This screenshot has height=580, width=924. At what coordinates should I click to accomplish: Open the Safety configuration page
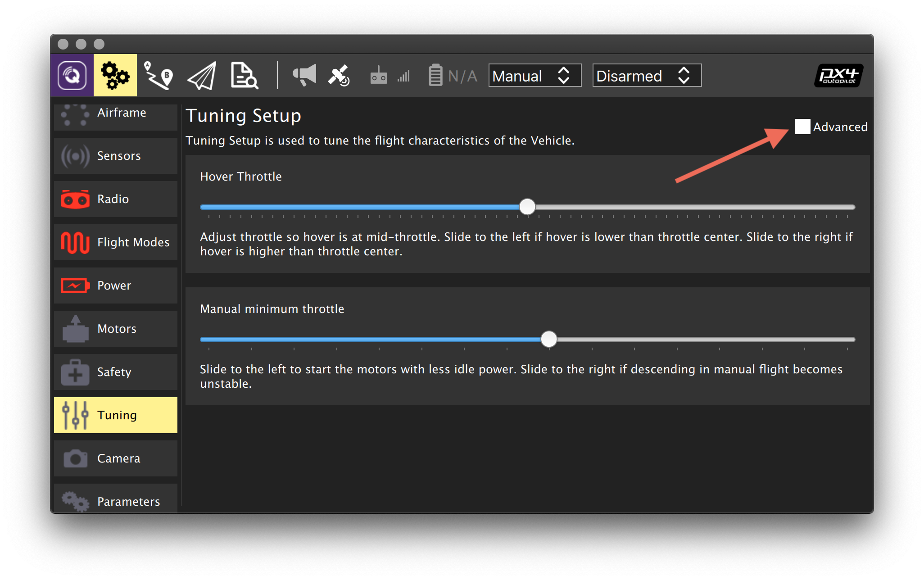pyautogui.click(x=115, y=372)
